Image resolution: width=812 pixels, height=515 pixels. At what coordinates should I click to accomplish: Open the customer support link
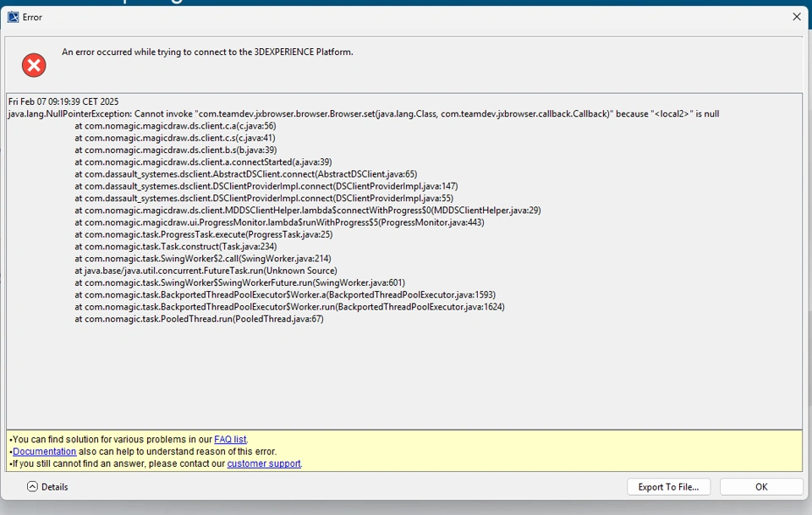(x=264, y=463)
